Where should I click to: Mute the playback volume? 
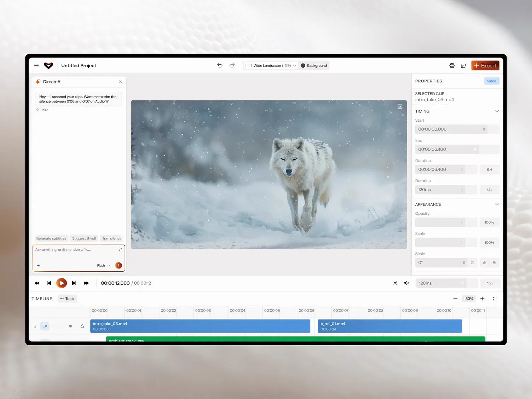tap(406, 283)
